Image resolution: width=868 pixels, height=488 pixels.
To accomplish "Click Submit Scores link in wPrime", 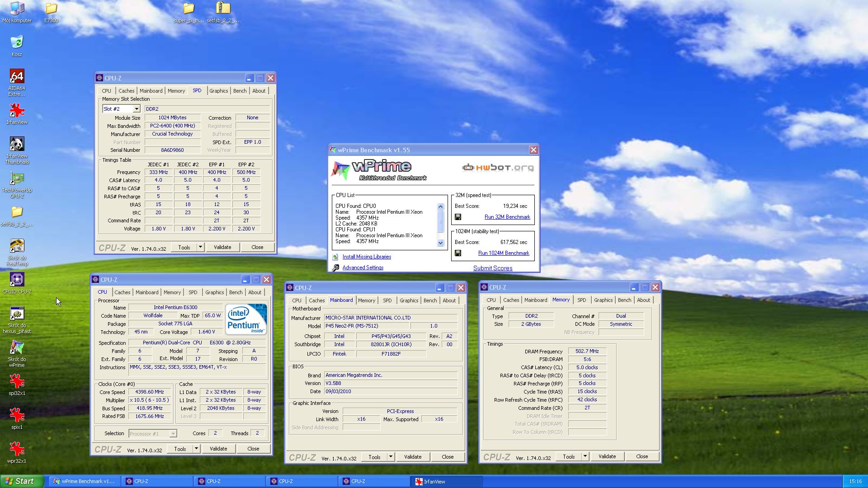I will coord(493,268).
